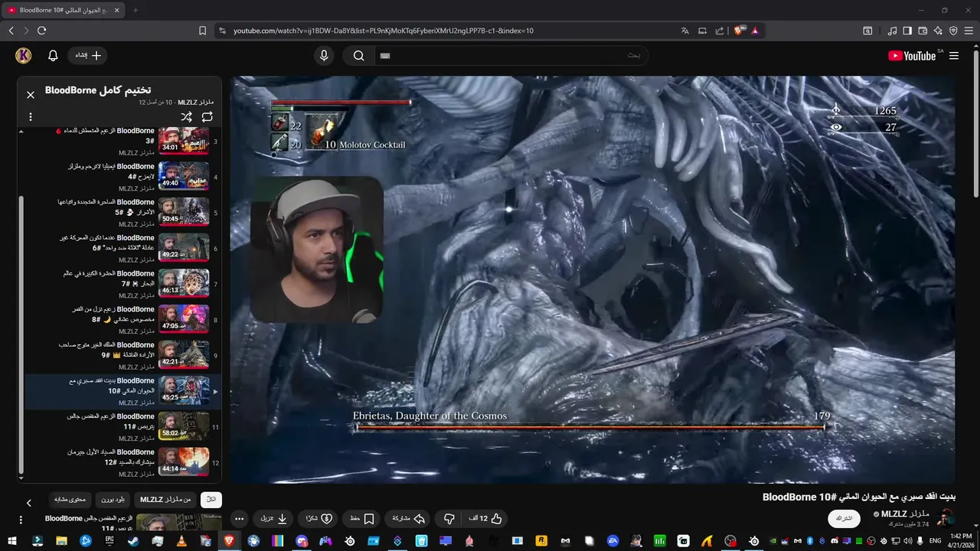Screen dimensions: 980x551
Task: Open Brave Rewards triangle icon
Action: point(755,31)
